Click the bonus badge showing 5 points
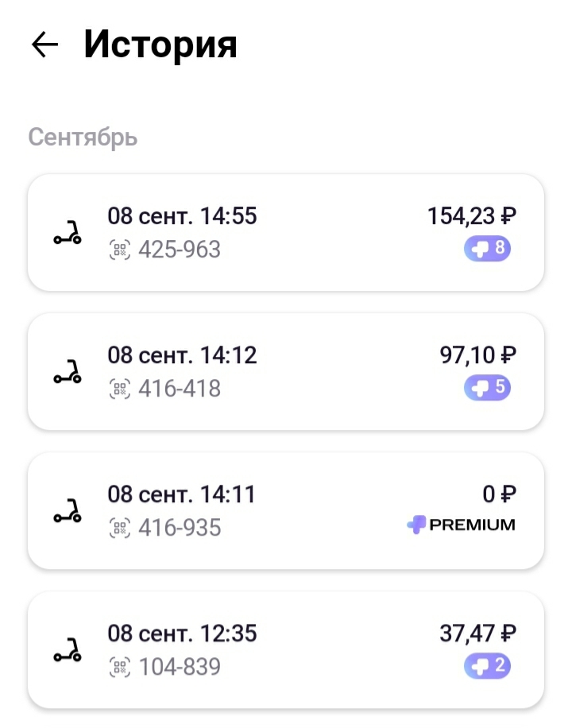The width and height of the screenshot is (572, 728). pos(487,388)
